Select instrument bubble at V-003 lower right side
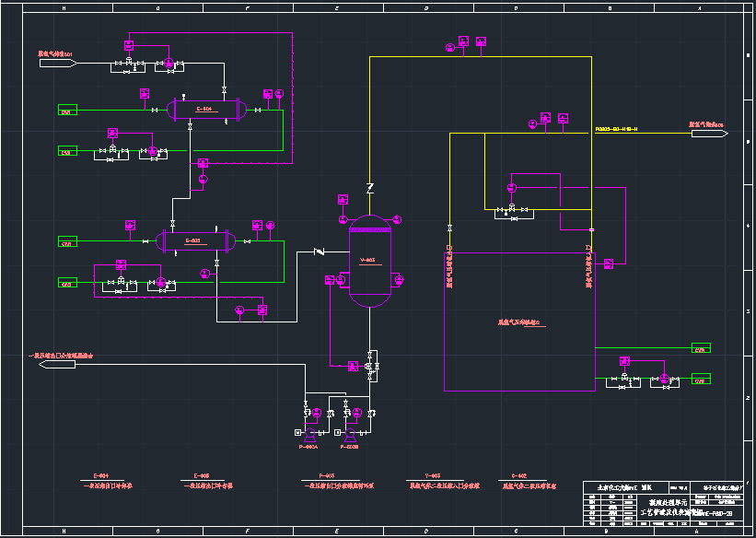Image resolution: width=756 pixels, height=538 pixels. (x=399, y=279)
